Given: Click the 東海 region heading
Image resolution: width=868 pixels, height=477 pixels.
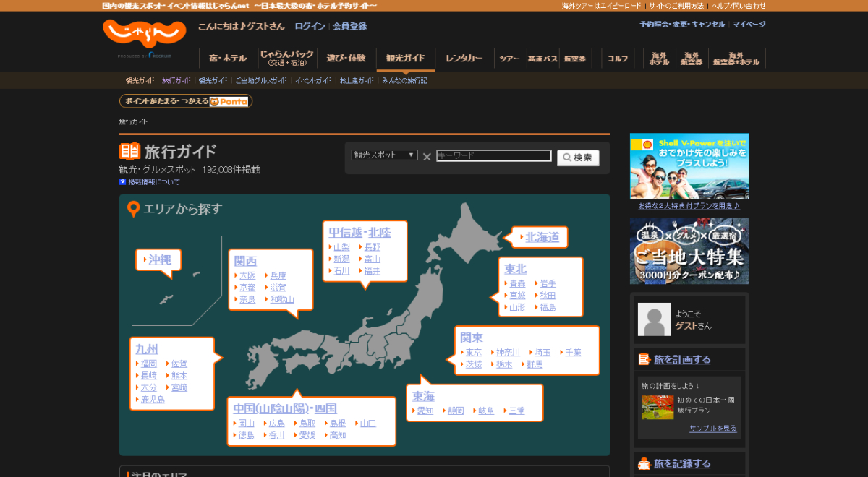Looking at the screenshot, I should click(423, 396).
